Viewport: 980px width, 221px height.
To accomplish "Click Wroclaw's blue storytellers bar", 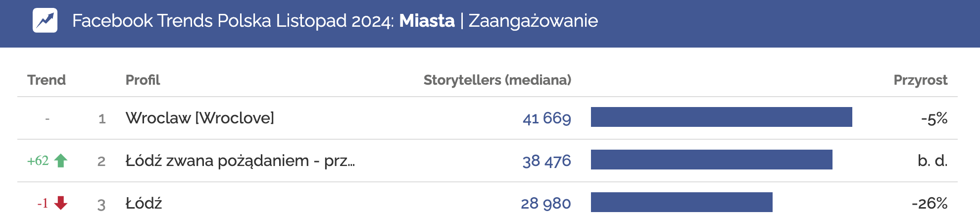I will tap(721, 117).
